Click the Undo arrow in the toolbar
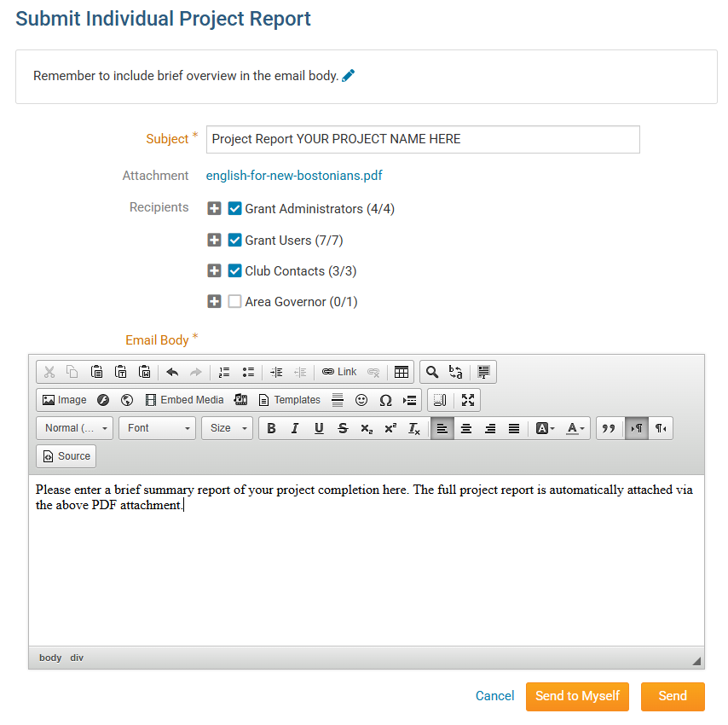 (x=172, y=372)
